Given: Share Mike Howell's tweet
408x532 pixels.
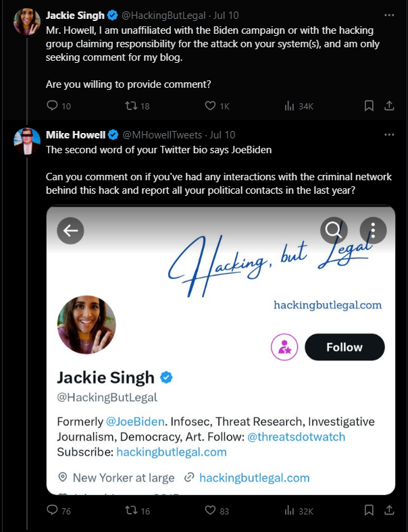Looking at the screenshot, I should tap(389, 510).
